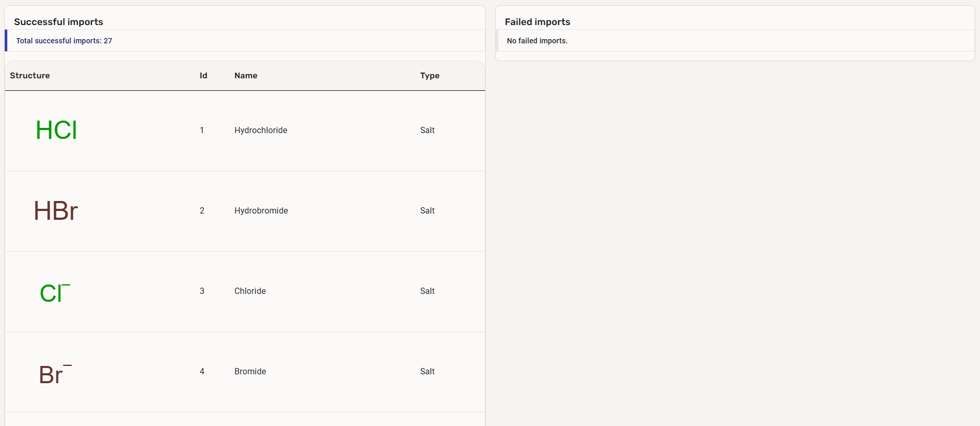
Task: Click the Chloride name cell
Action: [x=250, y=291]
